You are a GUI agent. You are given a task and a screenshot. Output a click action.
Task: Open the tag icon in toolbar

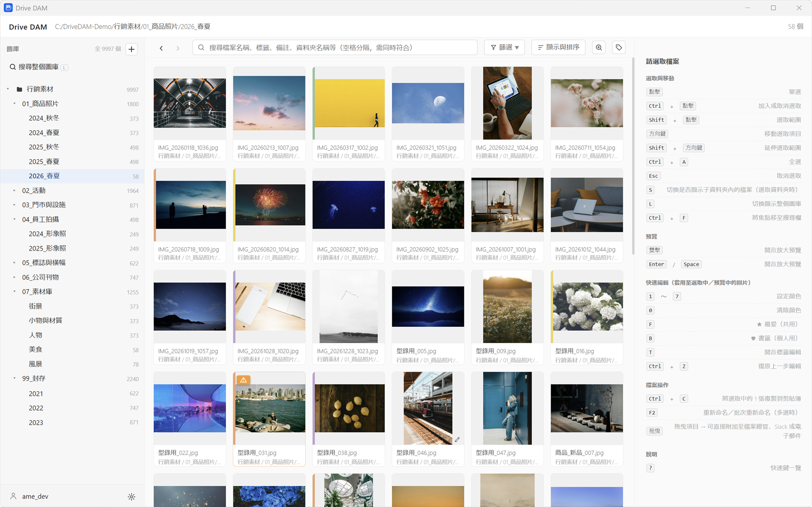[x=619, y=48]
